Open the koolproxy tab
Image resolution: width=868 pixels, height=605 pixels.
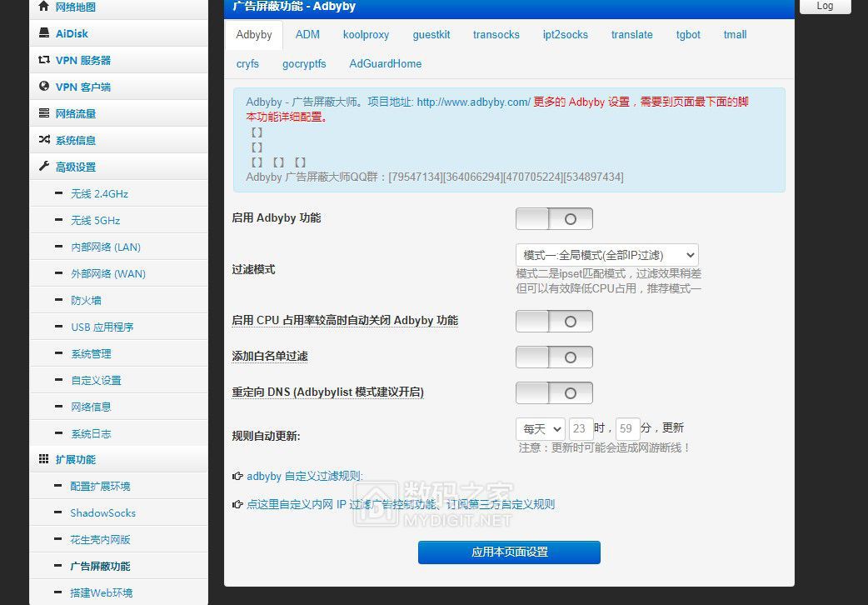pyautogui.click(x=366, y=34)
